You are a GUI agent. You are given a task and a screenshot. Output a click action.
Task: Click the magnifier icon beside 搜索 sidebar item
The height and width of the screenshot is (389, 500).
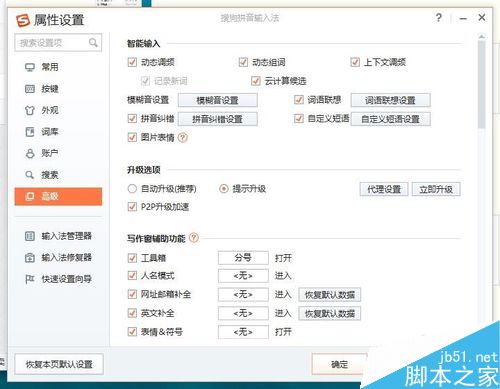(x=30, y=175)
